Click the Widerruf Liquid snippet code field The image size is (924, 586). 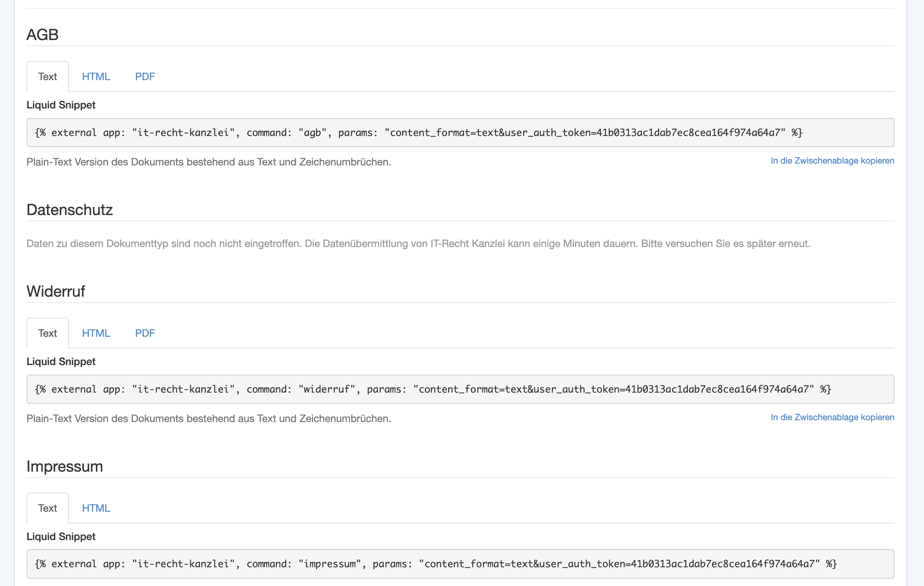point(460,389)
